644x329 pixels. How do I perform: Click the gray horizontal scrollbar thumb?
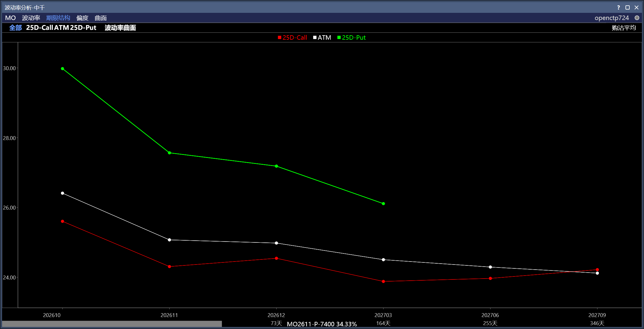(x=112, y=324)
